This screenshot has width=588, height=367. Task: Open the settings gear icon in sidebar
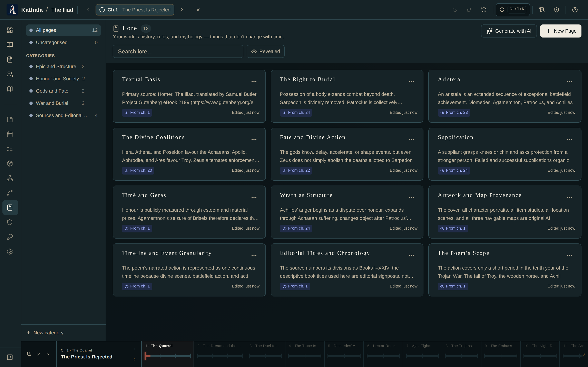coord(10,251)
